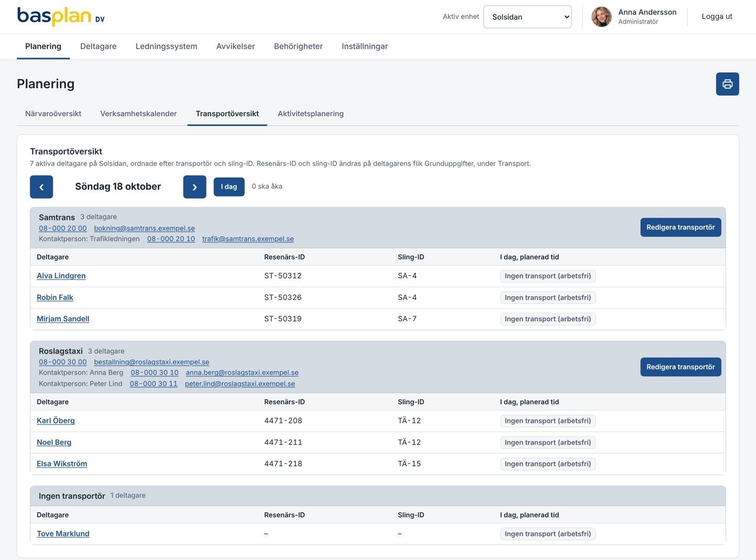756x560 pixels.
Task: Open Behörigheter in the top navigation
Action: (298, 46)
